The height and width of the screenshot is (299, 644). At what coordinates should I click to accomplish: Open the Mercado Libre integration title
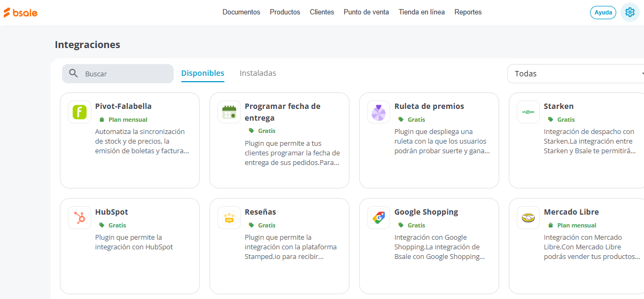[x=571, y=212]
